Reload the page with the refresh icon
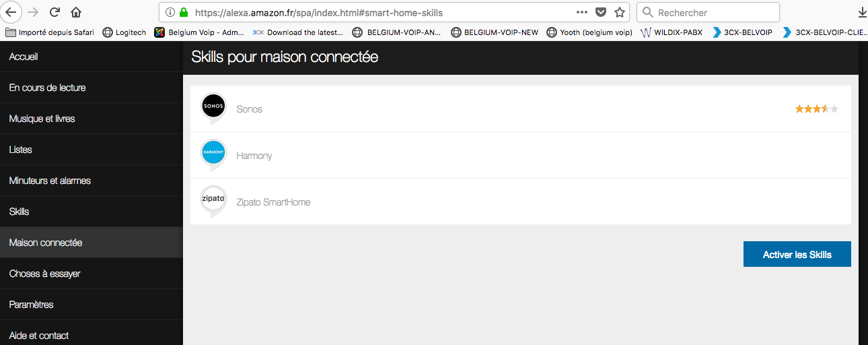Image resolution: width=868 pixels, height=345 pixels. [55, 12]
